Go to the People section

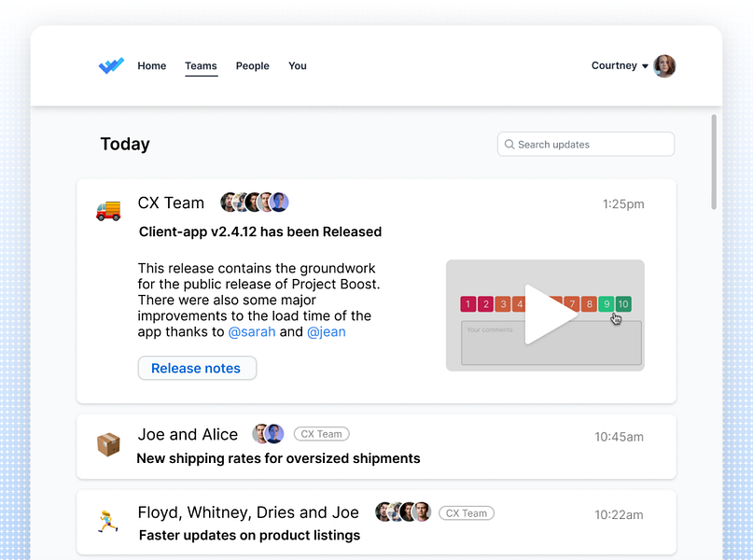tap(252, 65)
